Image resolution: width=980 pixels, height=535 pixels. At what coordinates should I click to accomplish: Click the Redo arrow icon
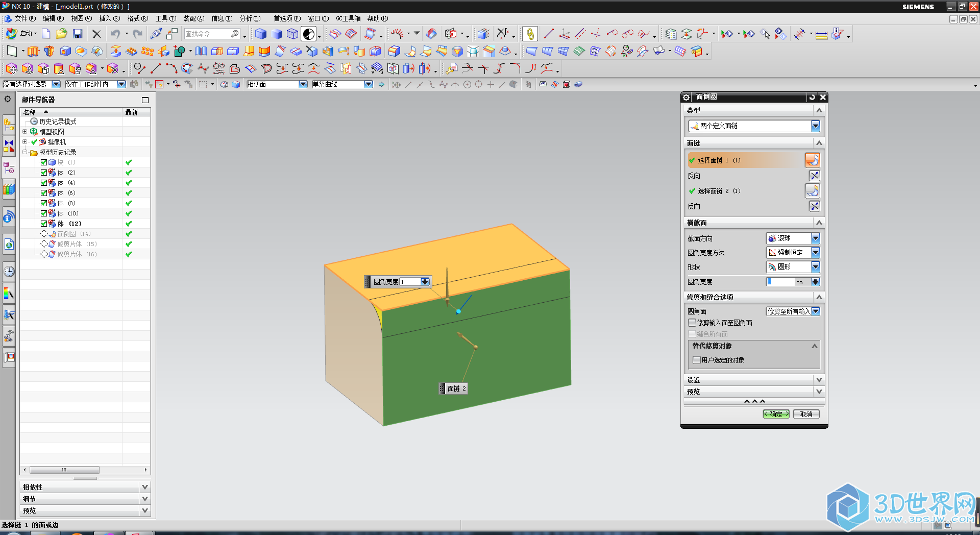point(138,34)
